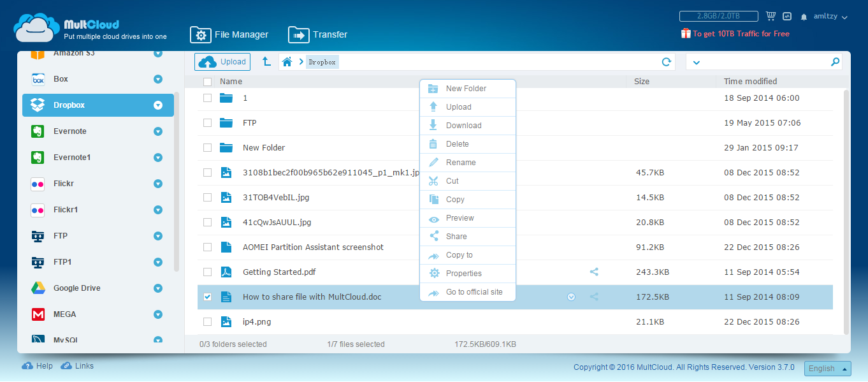
Task: Expand the Flickr1 dropdown arrow
Action: pyautogui.click(x=158, y=210)
